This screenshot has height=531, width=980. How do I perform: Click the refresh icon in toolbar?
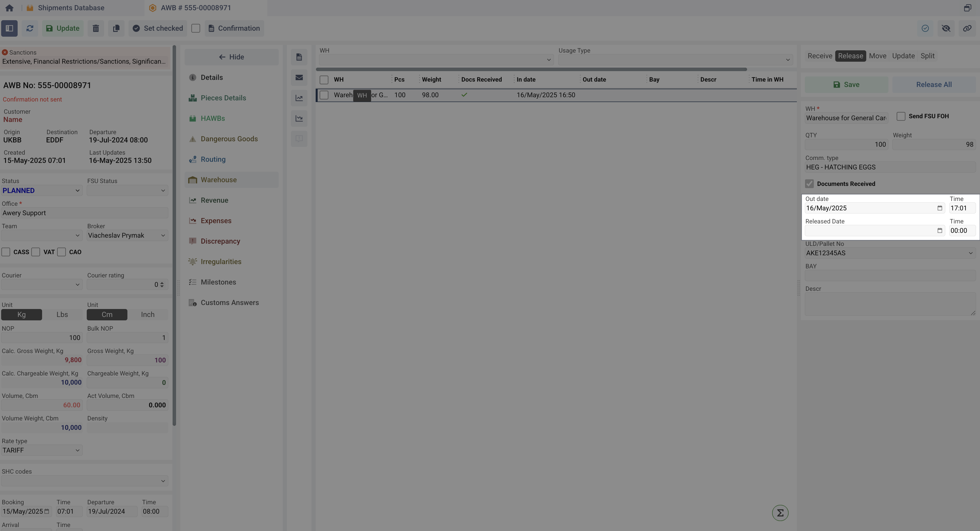tap(30, 28)
